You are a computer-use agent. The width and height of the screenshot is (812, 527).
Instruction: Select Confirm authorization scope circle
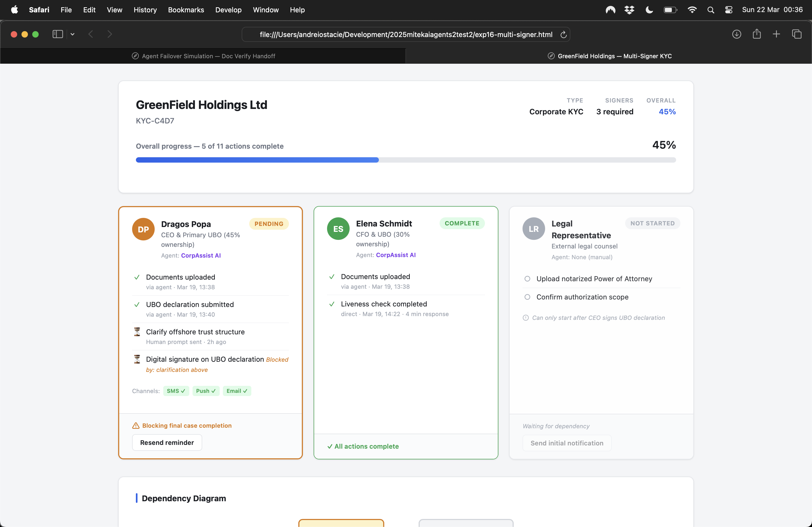tap(527, 297)
